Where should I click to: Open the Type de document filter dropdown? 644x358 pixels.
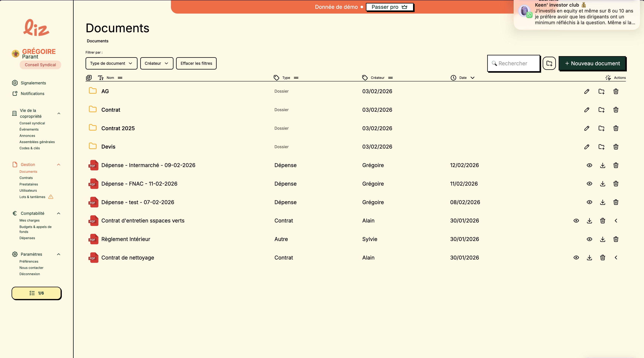[x=111, y=63]
